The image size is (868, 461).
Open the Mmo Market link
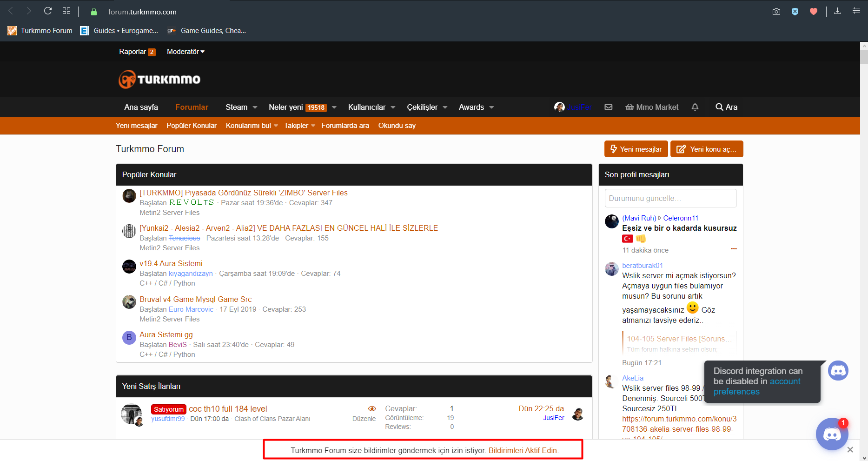pyautogui.click(x=652, y=107)
